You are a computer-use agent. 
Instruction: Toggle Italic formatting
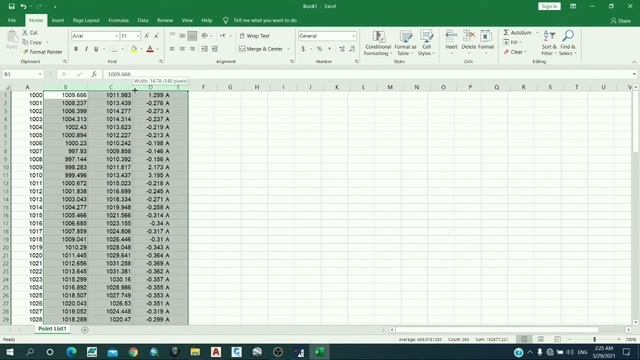tap(86, 49)
